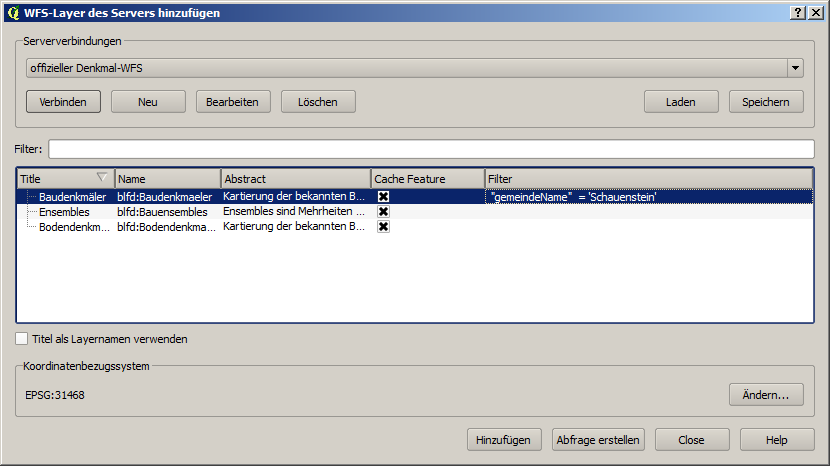The image size is (830, 466).
Task: Toggle Cache Feature for Bodendenkmäler row
Action: coord(383,227)
